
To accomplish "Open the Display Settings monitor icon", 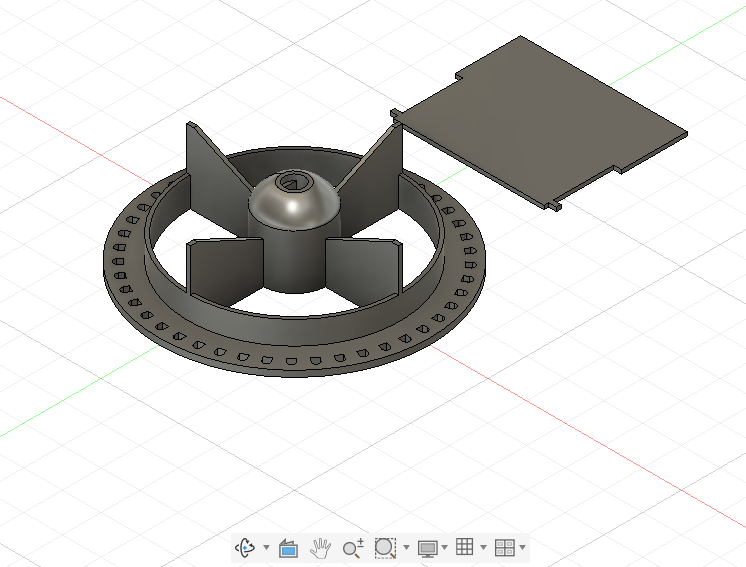I will pyautogui.click(x=427, y=548).
